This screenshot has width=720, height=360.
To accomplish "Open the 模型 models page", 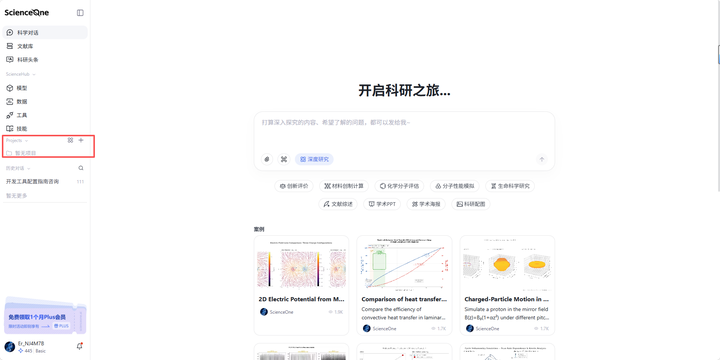I will pos(45,88).
